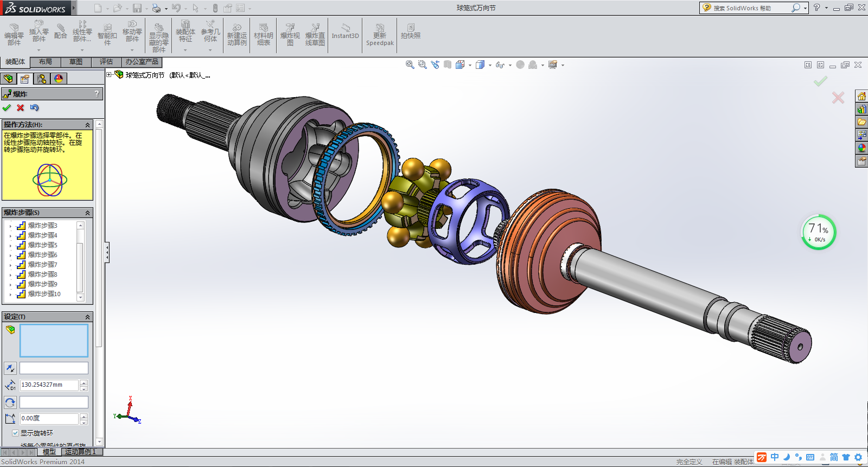The height and width of the screenshot is (467, 868).
Task: Increment the 0.00度 angle spinner
Action: [x=84, y=416]
